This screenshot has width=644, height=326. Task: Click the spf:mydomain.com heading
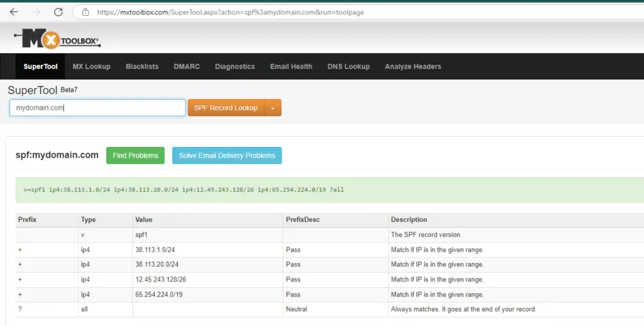57,155
